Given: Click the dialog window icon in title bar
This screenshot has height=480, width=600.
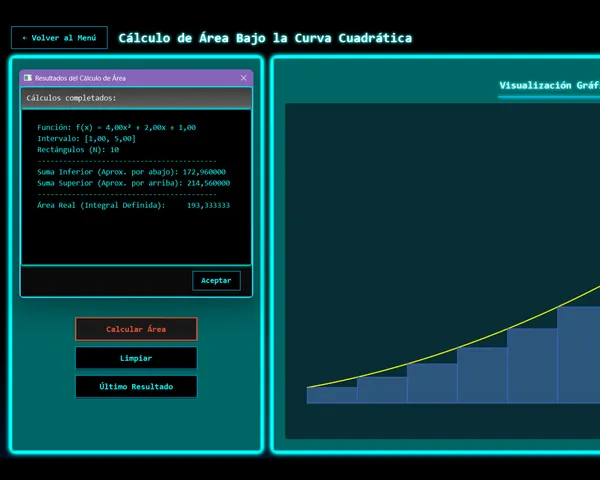Looking at the screenshot, I should point(28,78).
